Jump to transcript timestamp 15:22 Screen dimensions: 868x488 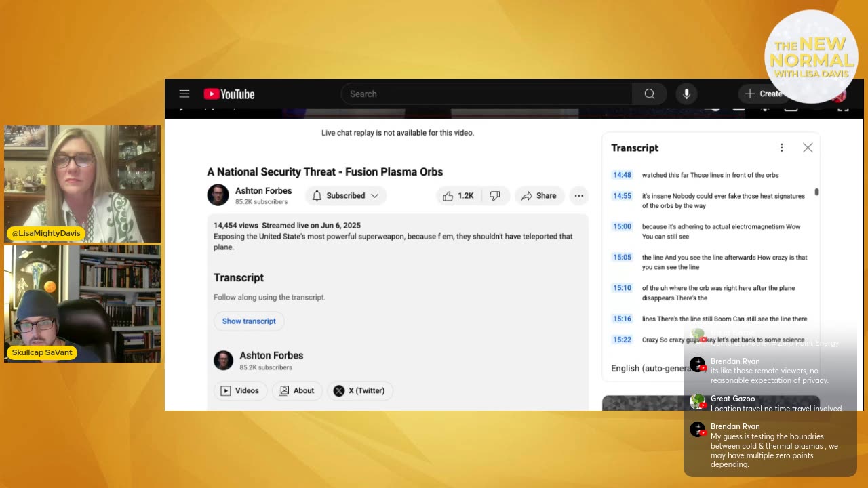click(x=622, y=340)
